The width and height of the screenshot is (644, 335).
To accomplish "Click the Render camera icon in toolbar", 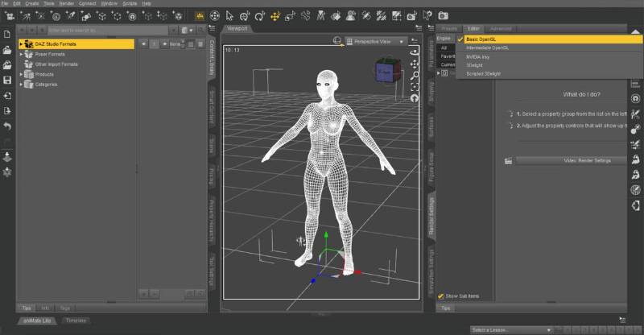I will tap(443, 16).
